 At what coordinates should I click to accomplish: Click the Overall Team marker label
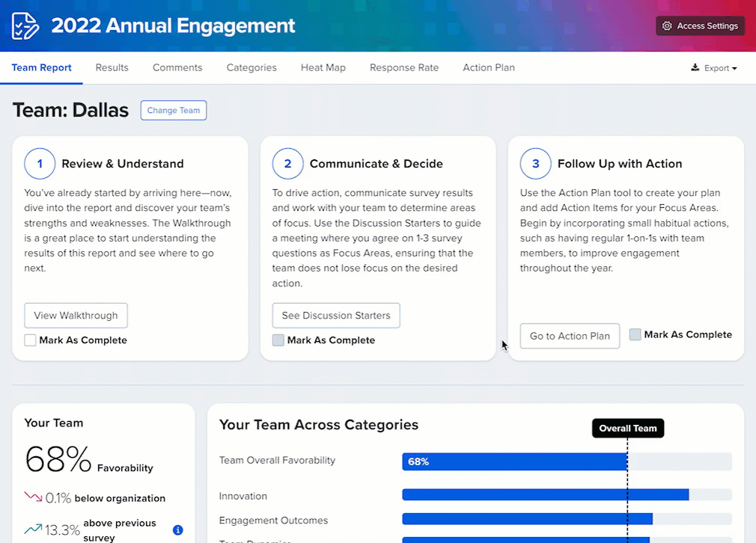[x=628, y=429]
